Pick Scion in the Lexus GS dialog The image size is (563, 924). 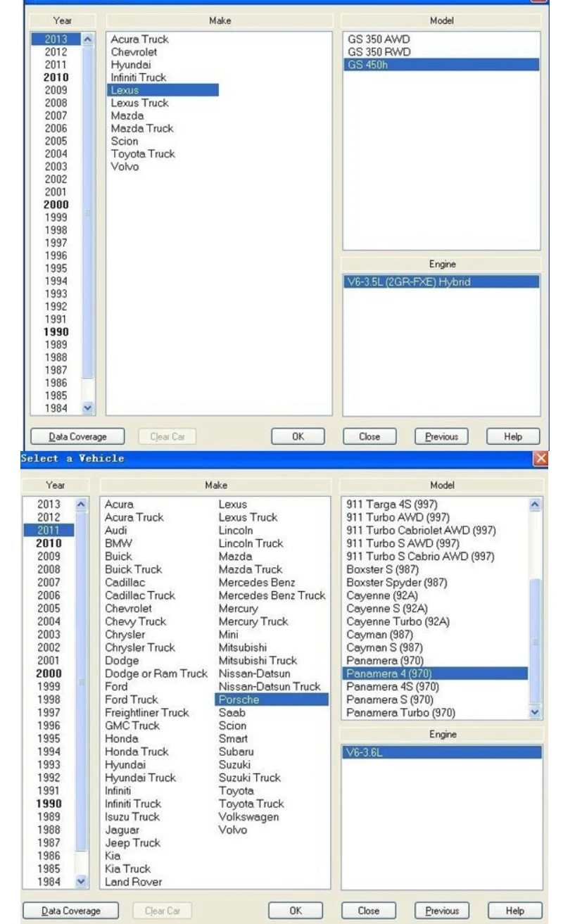tap(125, 141)
